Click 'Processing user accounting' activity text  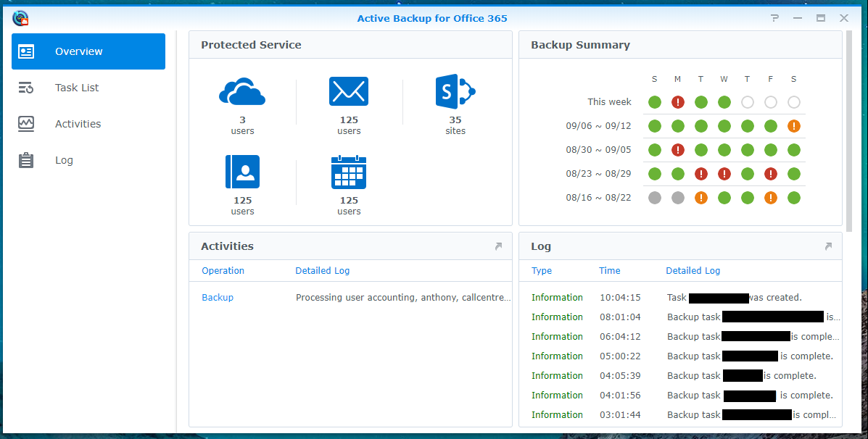coord(403,298)
